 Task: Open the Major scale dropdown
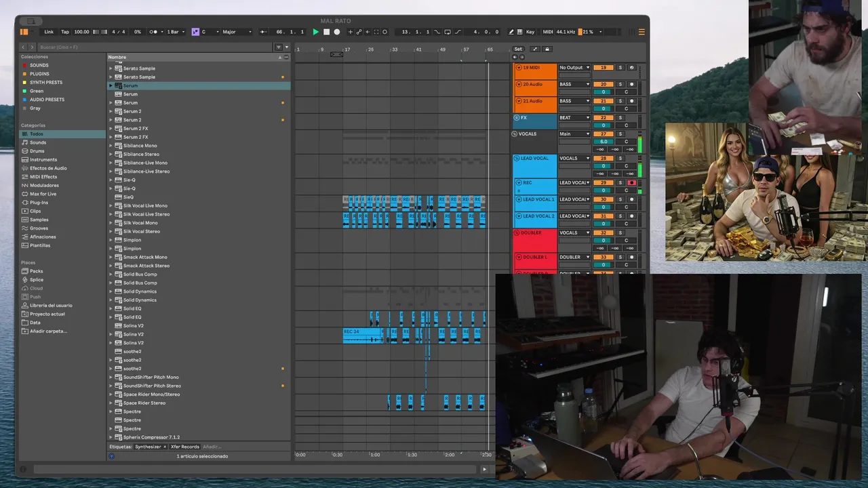click(237, 32)
